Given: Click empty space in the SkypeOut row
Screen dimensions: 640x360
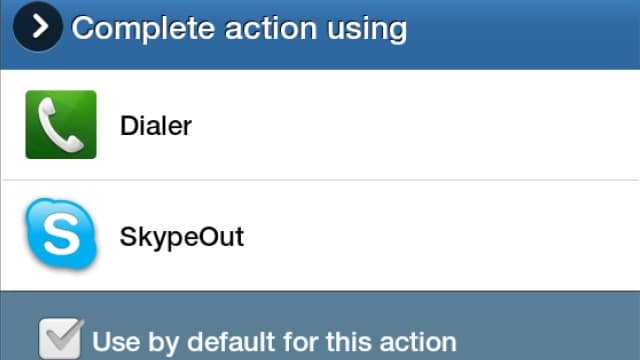Looking at the screenshot, I should click(x=441, y=236).
